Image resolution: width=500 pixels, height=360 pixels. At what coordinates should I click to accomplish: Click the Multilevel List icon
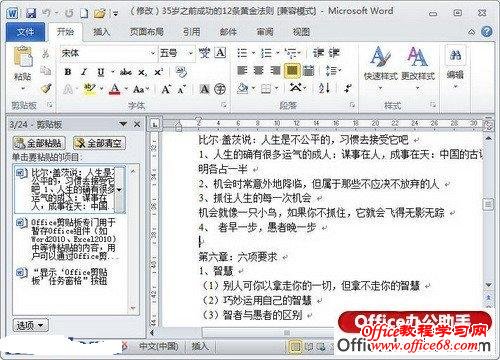point(291,53)
